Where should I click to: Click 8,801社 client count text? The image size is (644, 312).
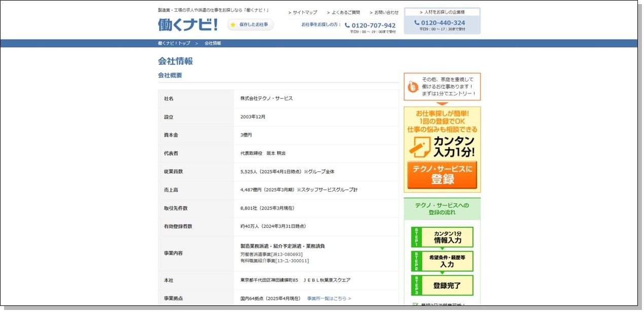click(267, 208)
